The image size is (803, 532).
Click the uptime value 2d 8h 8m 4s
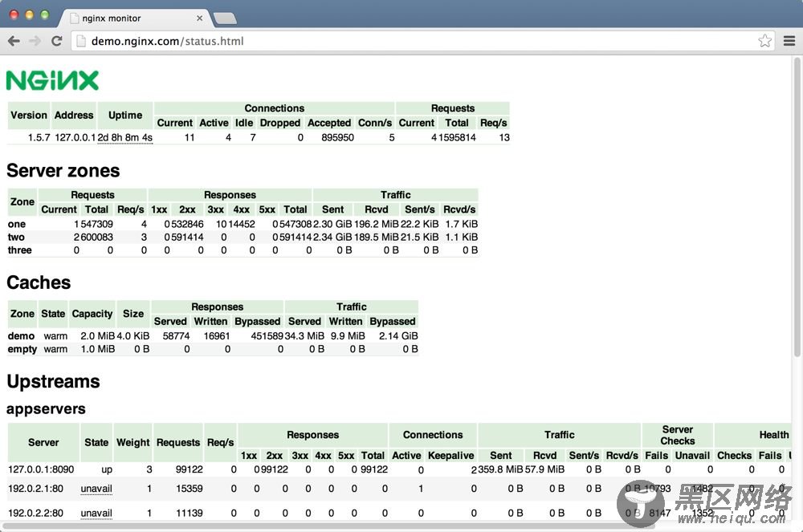pyautogui.click(x=125, y=137)
